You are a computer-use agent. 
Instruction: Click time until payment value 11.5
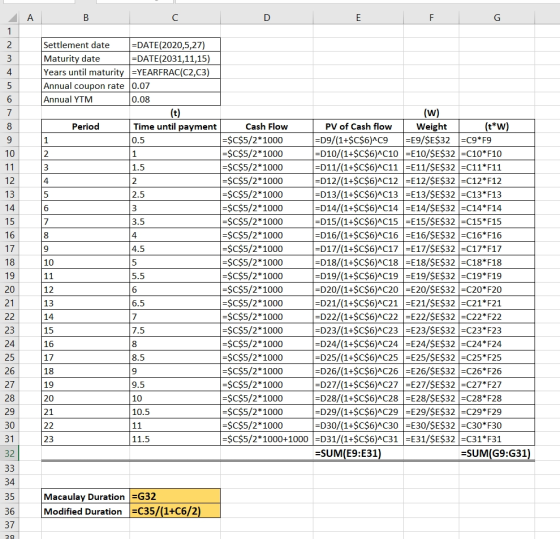tap(175, 439)
